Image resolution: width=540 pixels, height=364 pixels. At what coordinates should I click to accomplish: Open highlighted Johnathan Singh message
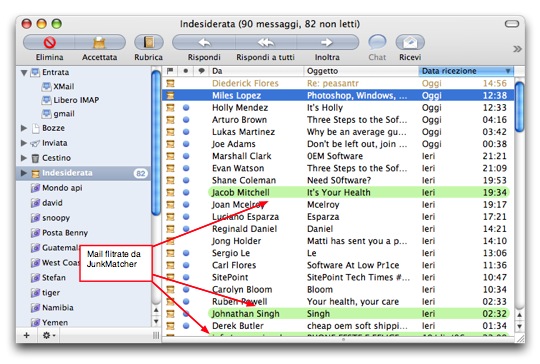(x=338, y=314)
